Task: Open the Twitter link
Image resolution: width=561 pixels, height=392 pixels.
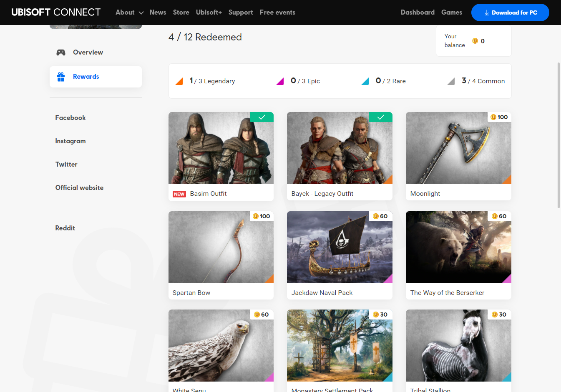Action: click(x=66, y=165)
